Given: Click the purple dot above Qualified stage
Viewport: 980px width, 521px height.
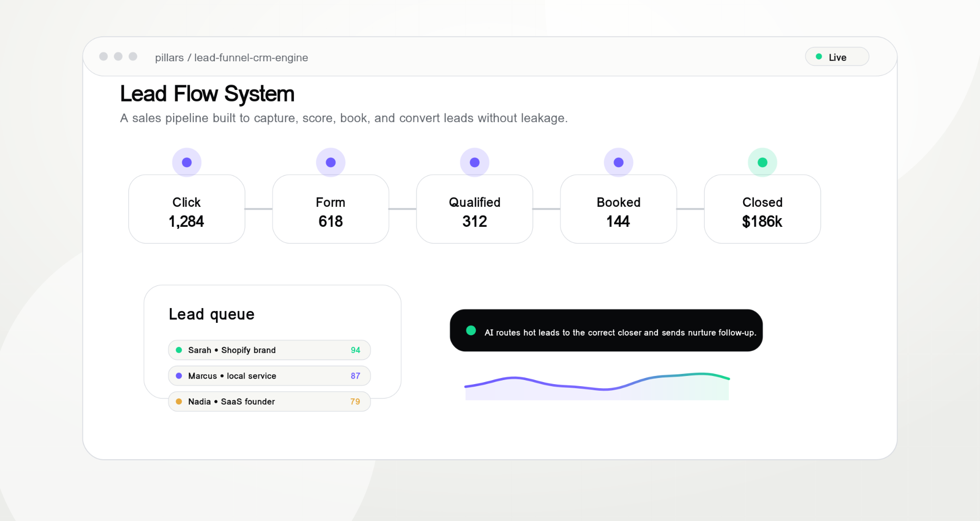Looking at the screenshot, I should 475,162.
